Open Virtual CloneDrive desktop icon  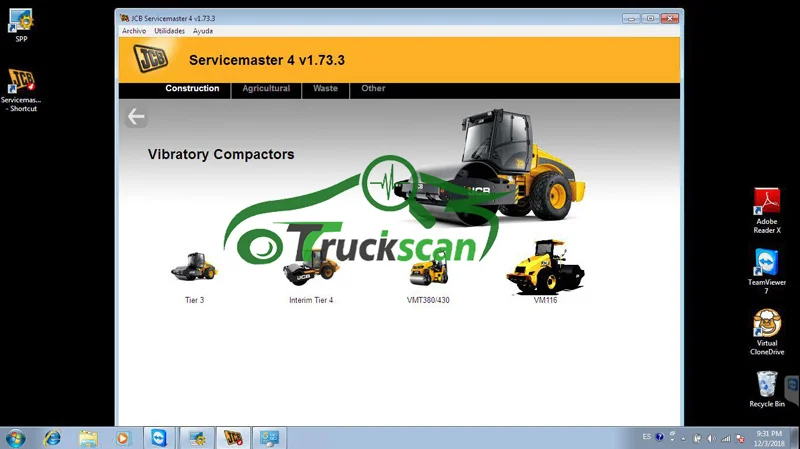tap(767, 332)
